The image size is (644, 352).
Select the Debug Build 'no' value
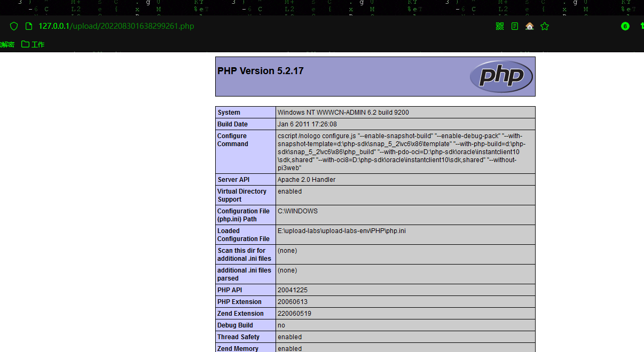[281, 325]
